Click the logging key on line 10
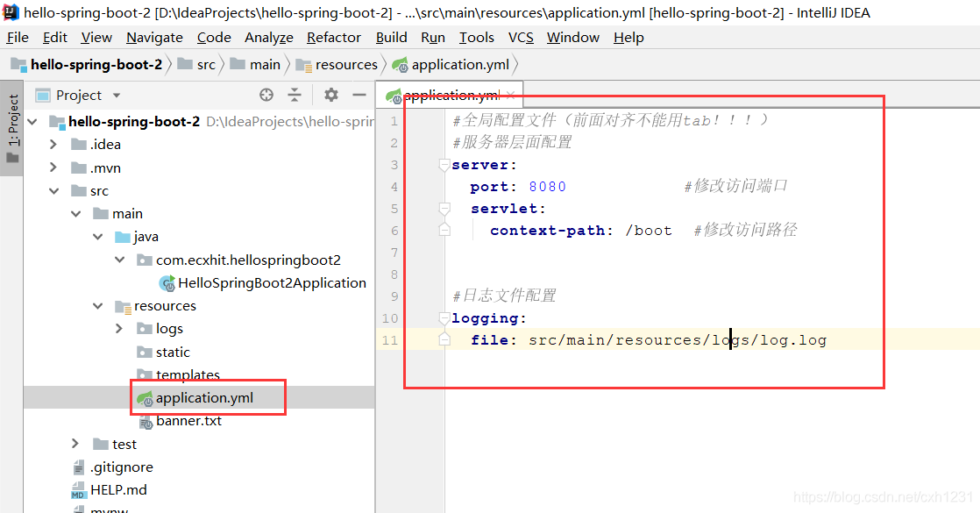 coord(485,317)
